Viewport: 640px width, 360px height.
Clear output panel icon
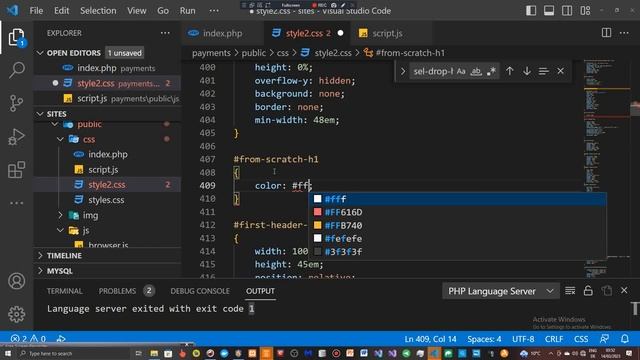coord(570,291)
